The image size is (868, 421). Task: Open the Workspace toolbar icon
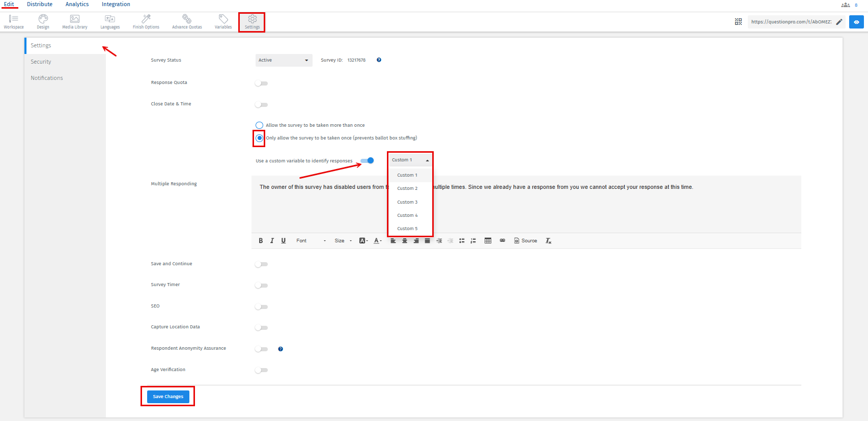pos(14,22)
